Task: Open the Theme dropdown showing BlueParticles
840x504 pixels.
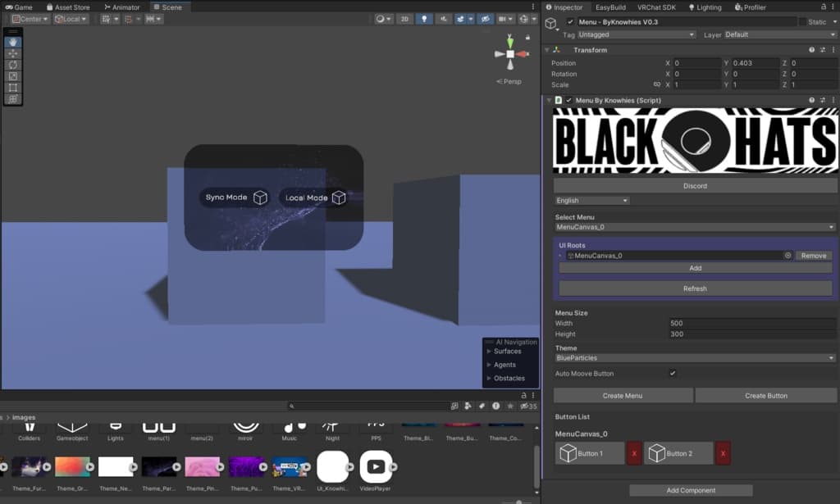Action: (695, 358)
